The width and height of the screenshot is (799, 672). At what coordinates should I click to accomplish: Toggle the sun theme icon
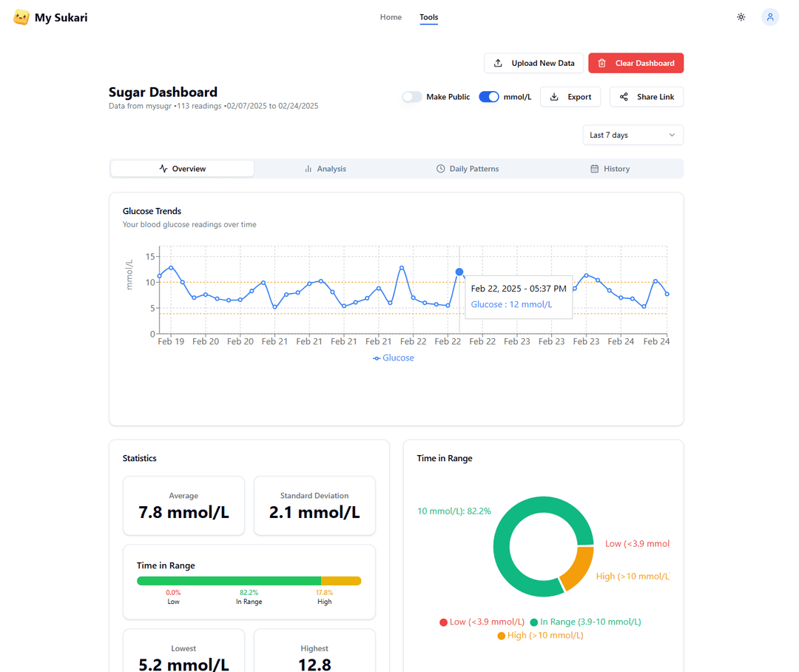click(741, 17)
